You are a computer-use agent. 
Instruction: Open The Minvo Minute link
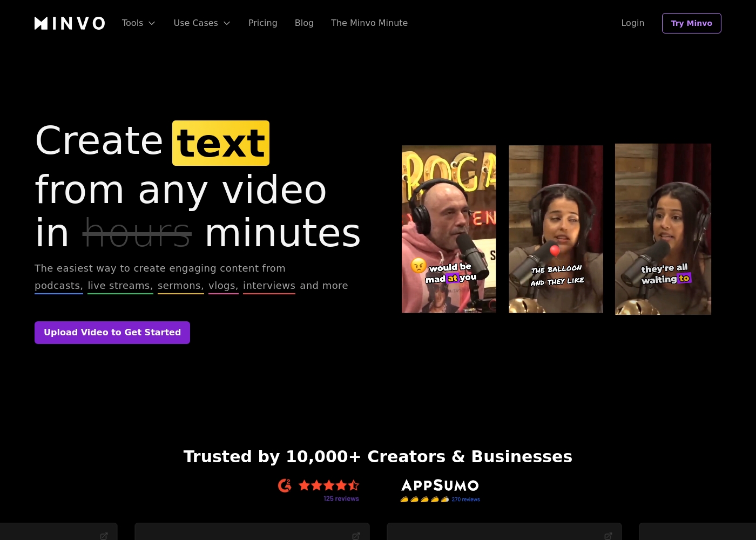click(369, 23)
